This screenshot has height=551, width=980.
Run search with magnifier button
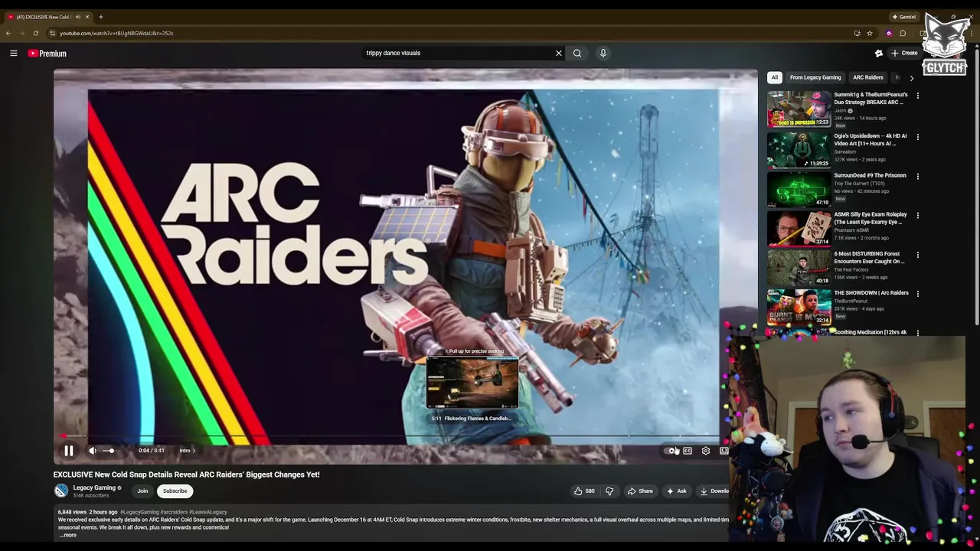tap(577, 53)
